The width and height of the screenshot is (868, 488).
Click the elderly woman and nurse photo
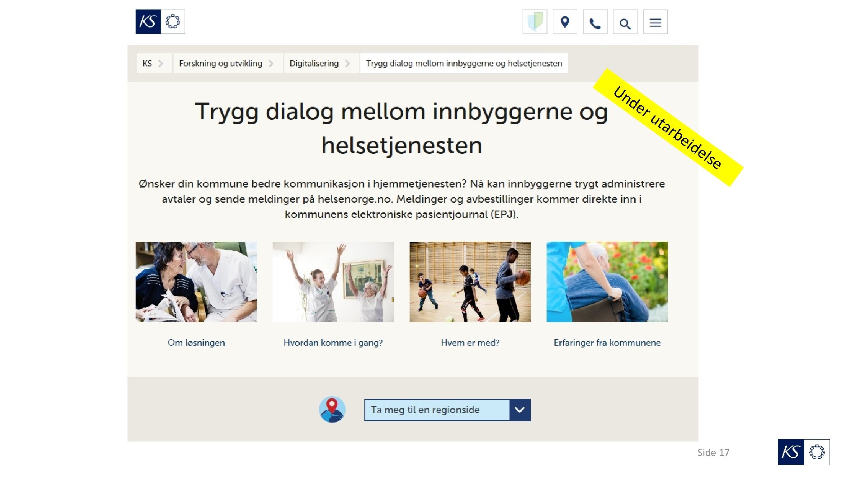point(196,282)
